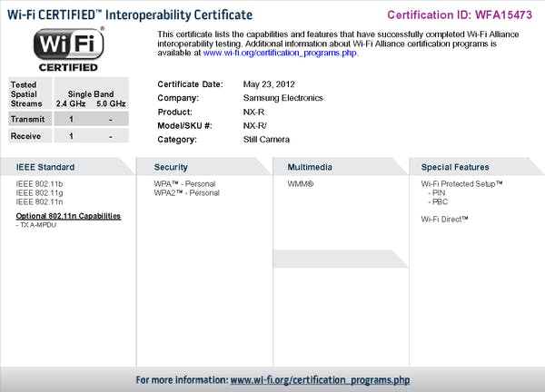
Task: Click the 'Product:' label
Action: 174,113
